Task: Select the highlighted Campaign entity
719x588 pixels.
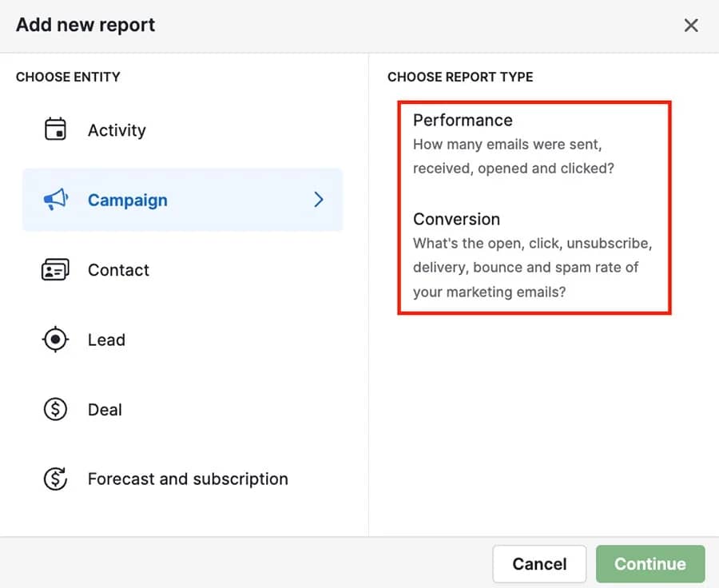Action: (128, 200)
